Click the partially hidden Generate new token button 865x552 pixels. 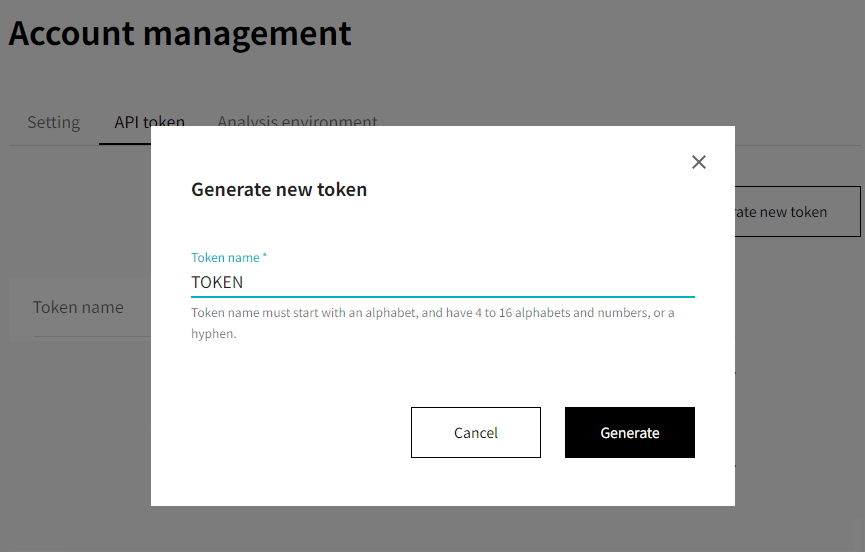coord(798,212)
